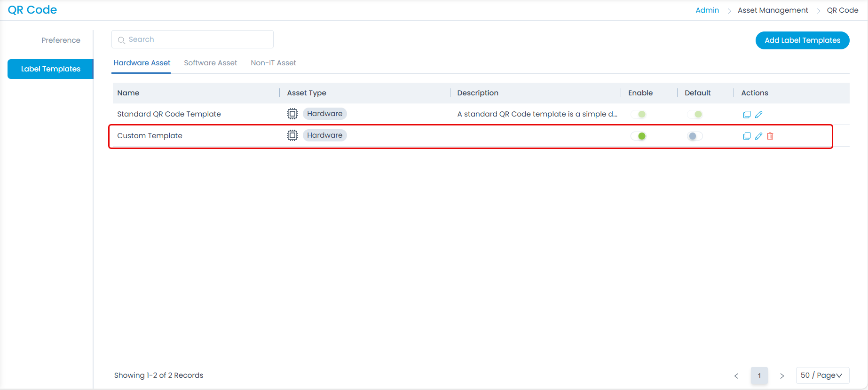Click the search magnifier icon
Viewport: 868px width, 390px height.
pos(121,40)
